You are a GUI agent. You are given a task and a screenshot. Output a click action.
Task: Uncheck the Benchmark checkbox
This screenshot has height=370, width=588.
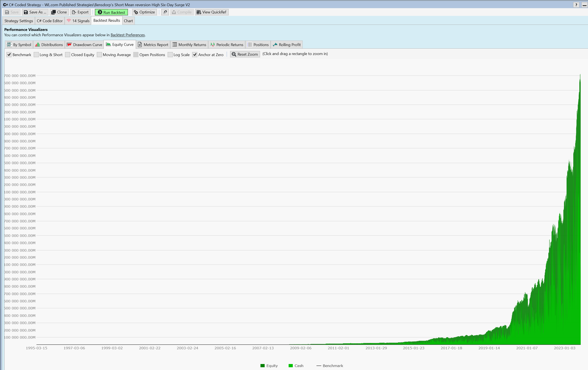point(9,55)
